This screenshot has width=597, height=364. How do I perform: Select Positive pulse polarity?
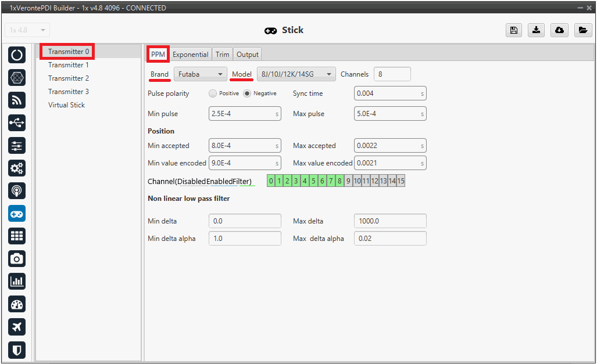pos(213,93)
